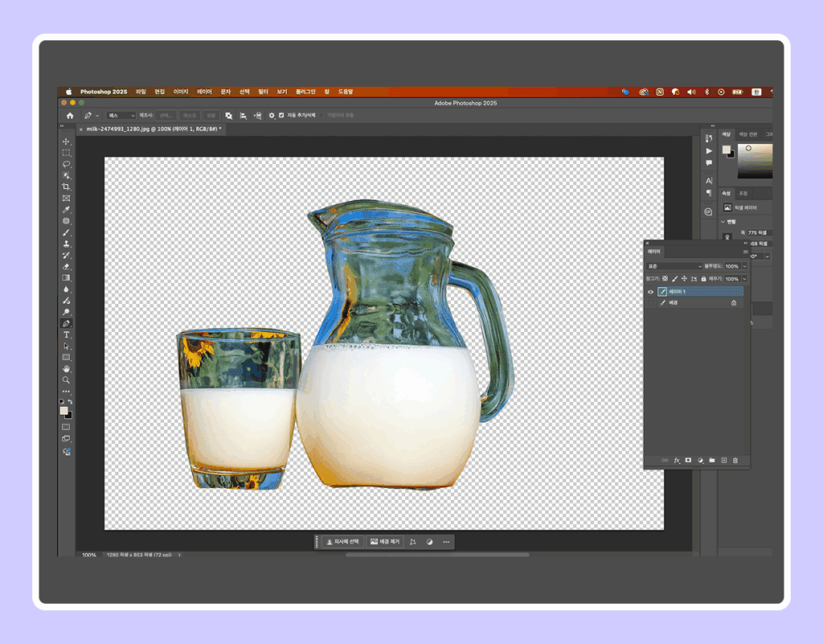823x644 pixels.
Task: Toggle lock position in Layers panel
Action: point(684,279)
